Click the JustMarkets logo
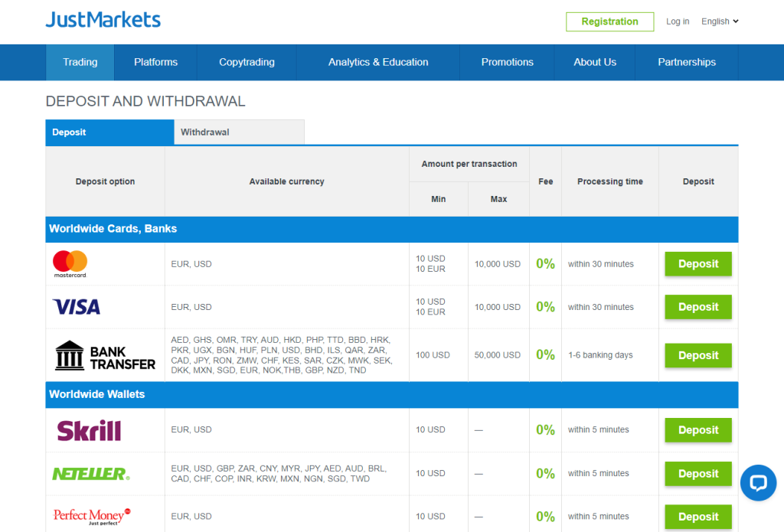This screenshot has height=532, width=784. [103, 20]
